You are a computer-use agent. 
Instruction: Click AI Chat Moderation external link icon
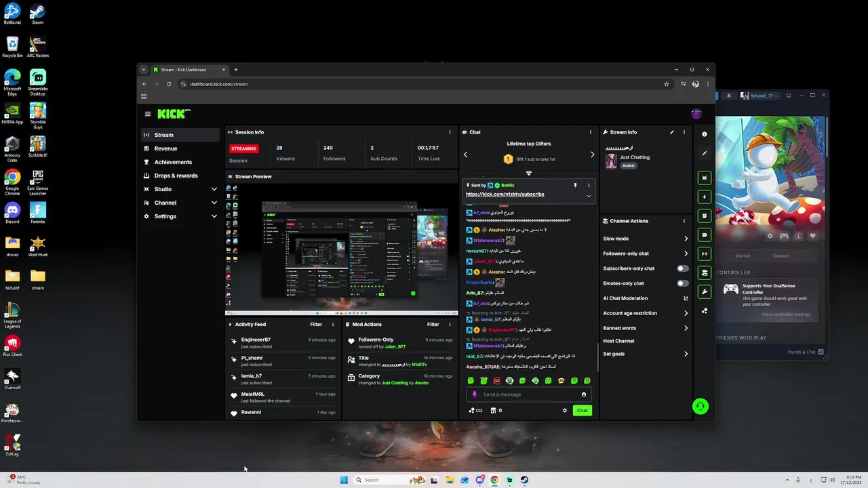pos(686,298)
